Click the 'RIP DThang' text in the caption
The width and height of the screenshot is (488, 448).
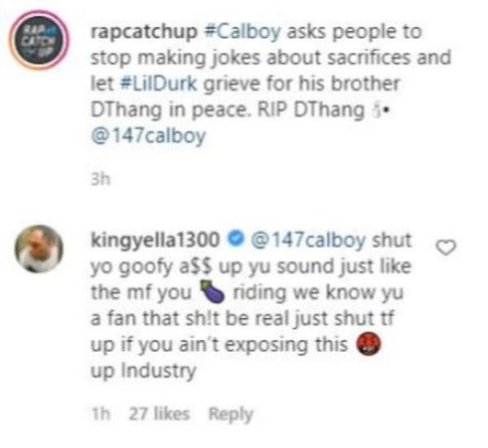[x=311, y=110]
